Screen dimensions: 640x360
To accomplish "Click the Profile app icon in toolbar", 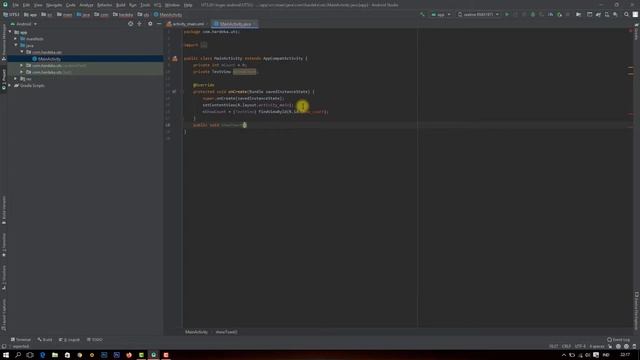I will coord(550,14).
